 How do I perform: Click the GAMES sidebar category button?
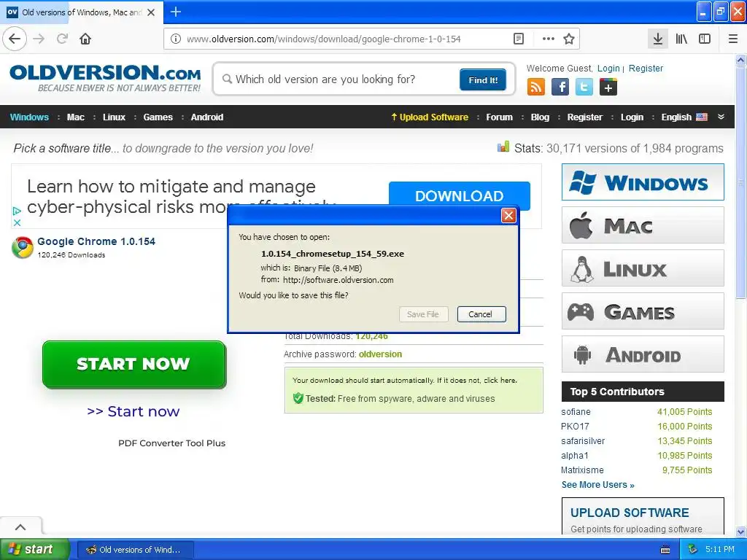643,311
